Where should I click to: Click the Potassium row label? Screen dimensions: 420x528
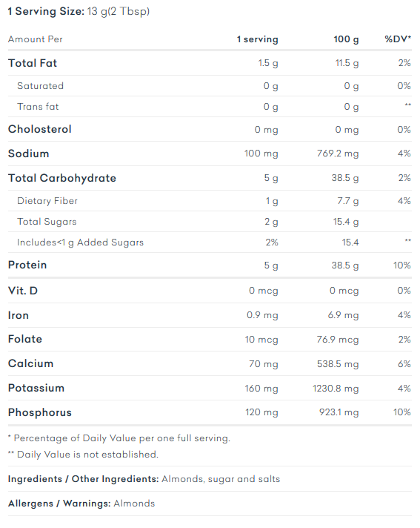(36, 388)
